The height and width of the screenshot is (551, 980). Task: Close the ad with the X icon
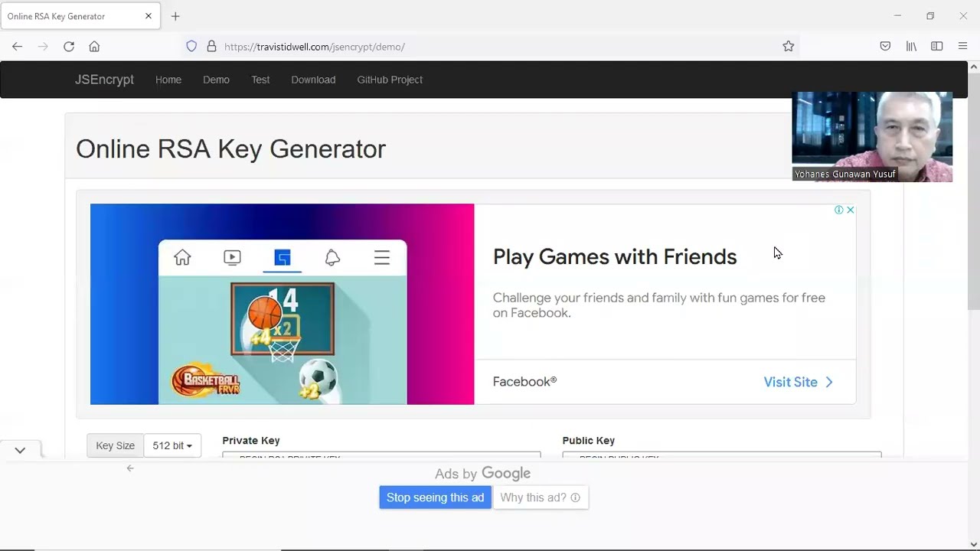pos(850,210)
